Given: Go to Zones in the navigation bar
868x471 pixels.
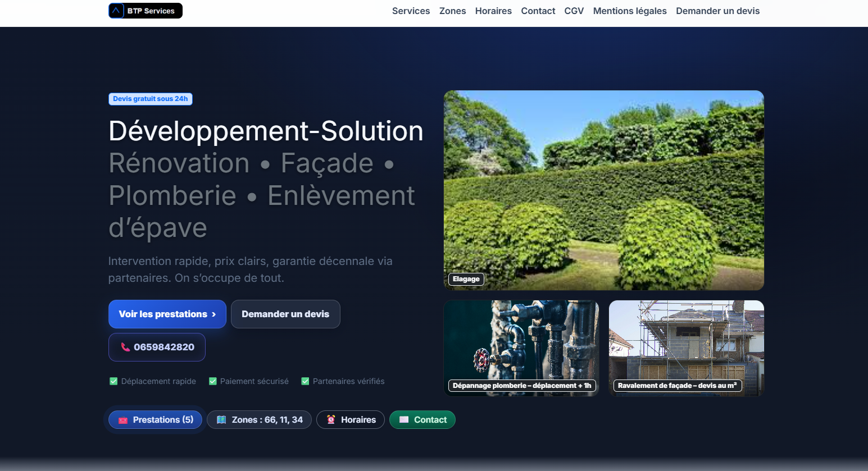Looking at the screenshot, I should 452,11.
